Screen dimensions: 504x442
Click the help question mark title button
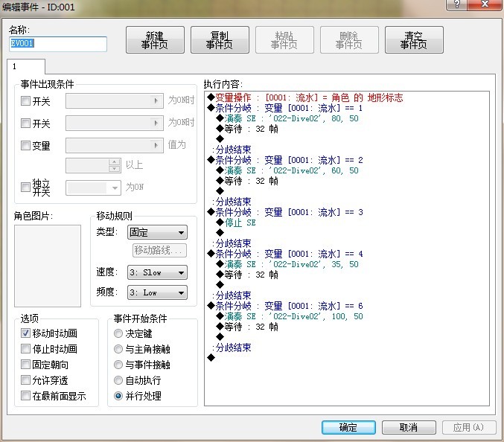(456, 4)
